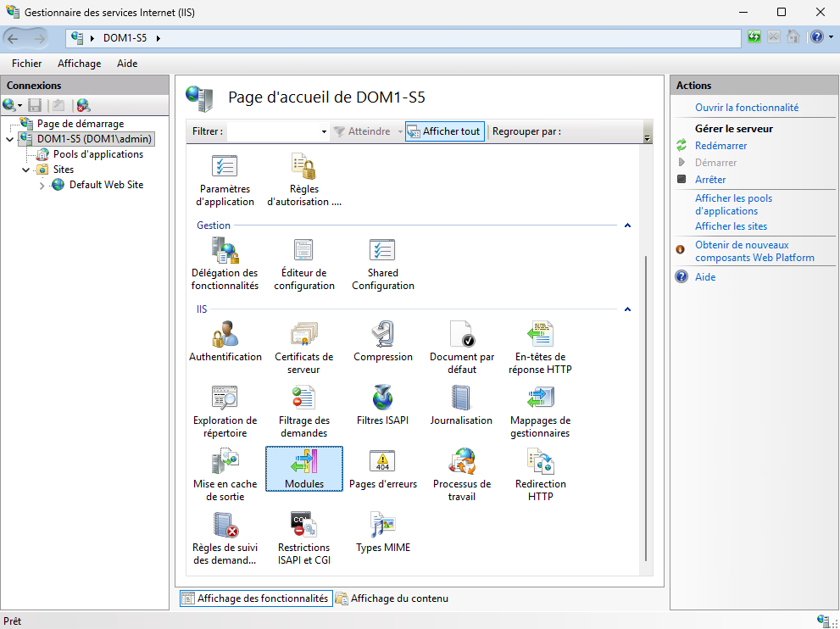This screenshot has width=840, height=629.
Task: Click the Redémarrer server action link
Action: 720,146
